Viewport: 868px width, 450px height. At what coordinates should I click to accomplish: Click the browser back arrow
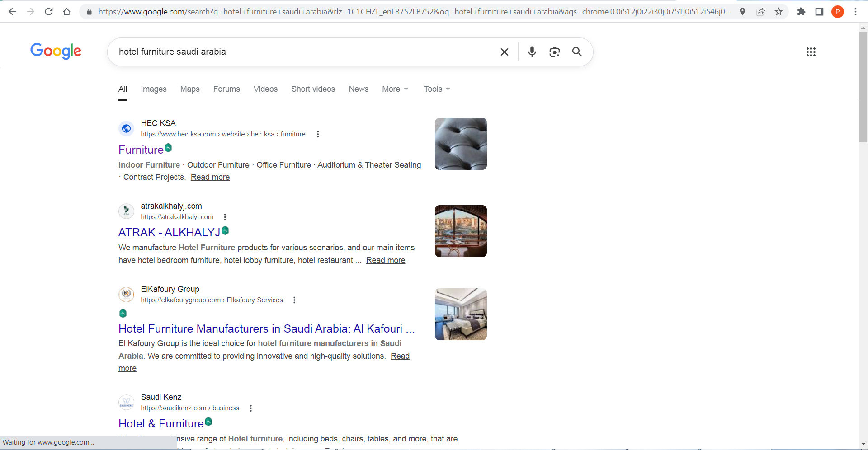[12, 12]
